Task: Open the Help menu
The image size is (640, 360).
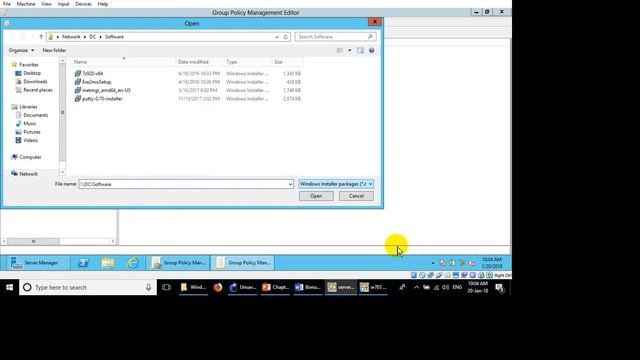Action: click(102, 4)
